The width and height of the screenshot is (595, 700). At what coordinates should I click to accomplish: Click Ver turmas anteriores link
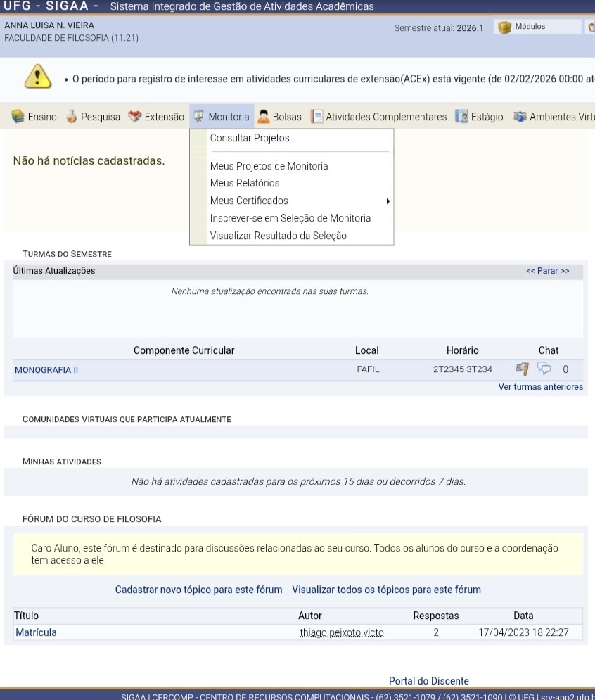click(541, 387)
